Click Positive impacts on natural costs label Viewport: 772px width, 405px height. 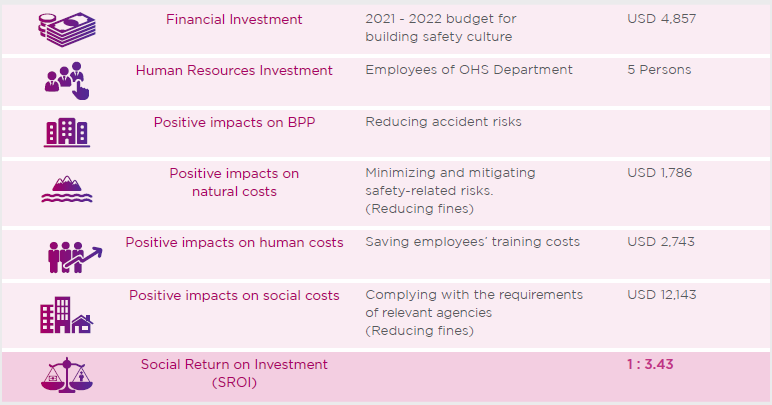pos(234,183)
